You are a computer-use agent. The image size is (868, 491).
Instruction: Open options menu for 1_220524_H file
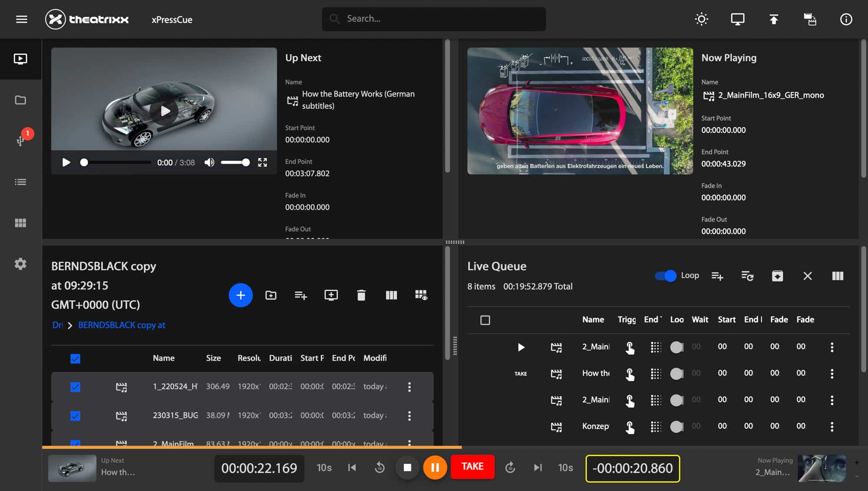[x=409, y=387]
